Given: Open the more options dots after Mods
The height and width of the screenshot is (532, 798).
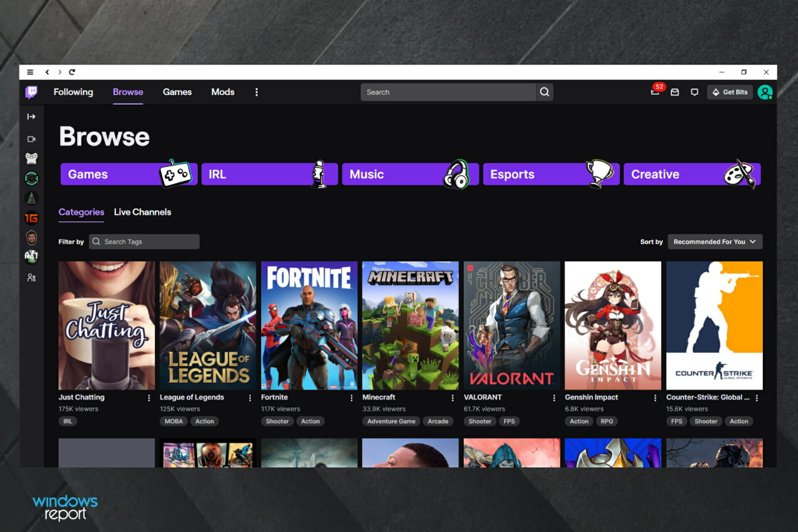Looking at the screenshot, I should pyautogui.click(x=256, y=92).
